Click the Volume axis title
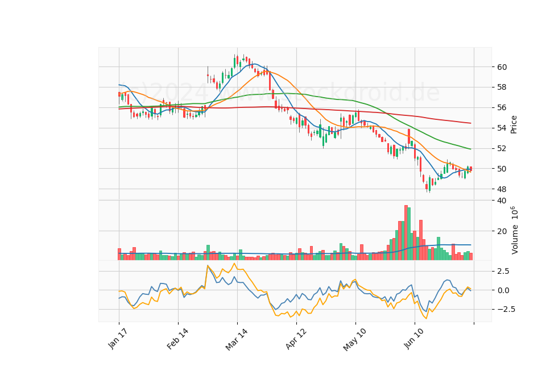Viewport: 546px width, 392px height. [514, 230]
